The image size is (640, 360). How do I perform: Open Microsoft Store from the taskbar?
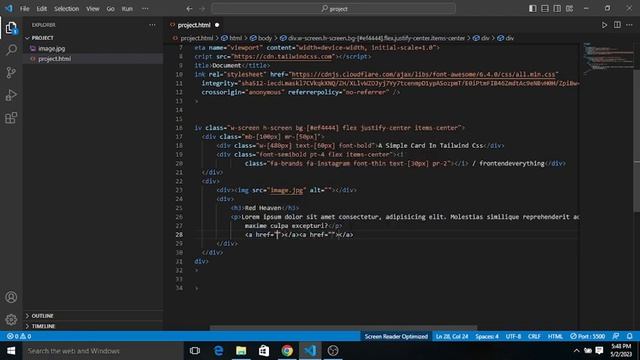pos(264,351)
